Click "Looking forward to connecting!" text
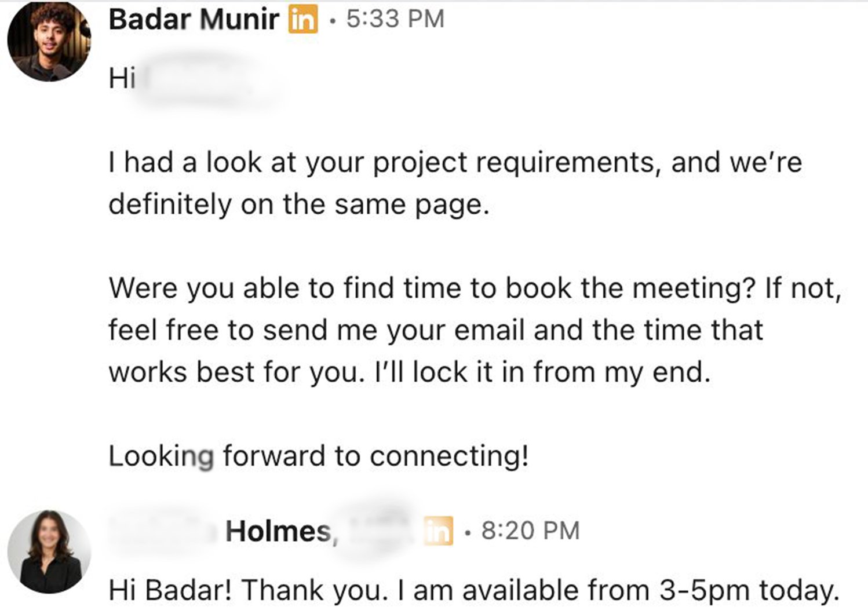This screenshot has width=868, height=614. coord(318,456)
